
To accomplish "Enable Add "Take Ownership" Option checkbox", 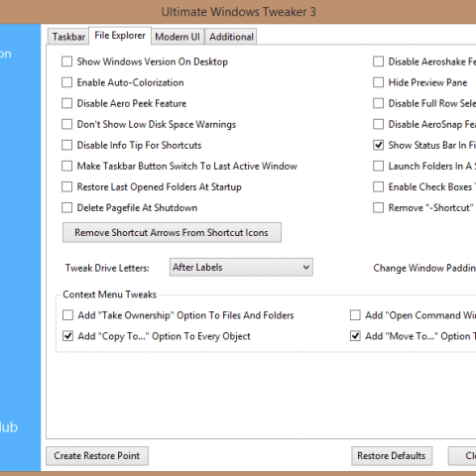I will click(x=67, y=315).
